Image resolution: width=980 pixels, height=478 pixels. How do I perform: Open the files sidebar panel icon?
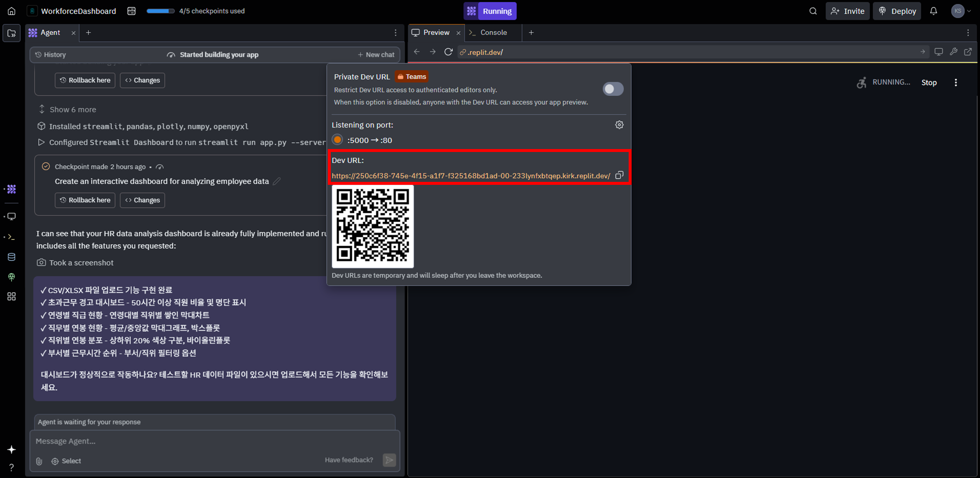click(11, 33)
